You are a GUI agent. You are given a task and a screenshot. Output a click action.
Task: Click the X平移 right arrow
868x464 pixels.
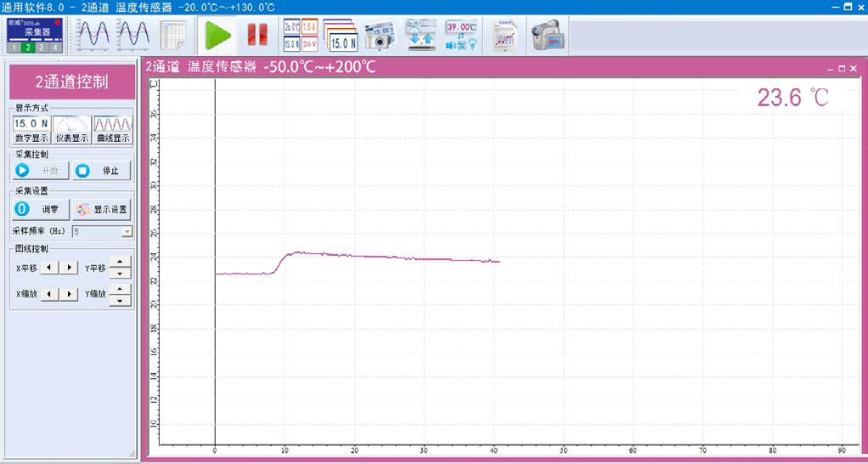click(x=68, y=268)
